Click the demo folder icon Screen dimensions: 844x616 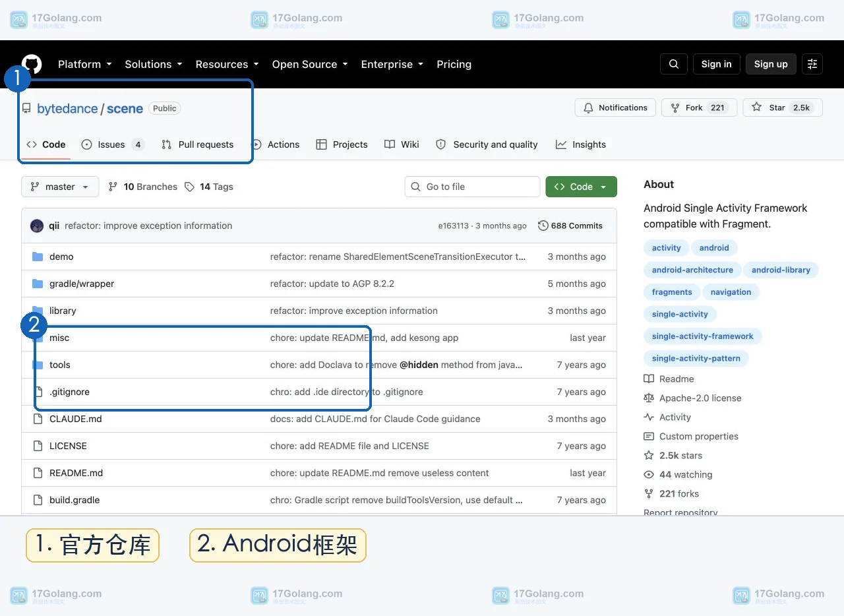tap(38, 257)
